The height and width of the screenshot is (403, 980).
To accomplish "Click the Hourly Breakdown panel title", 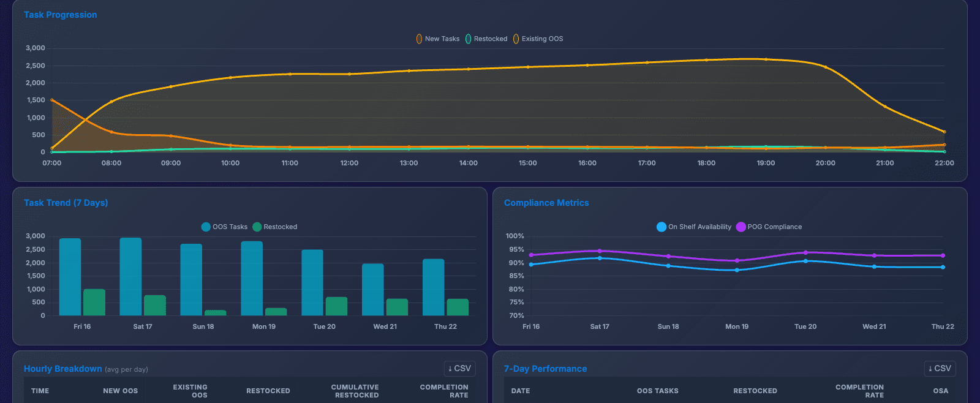I will [63, 369].
